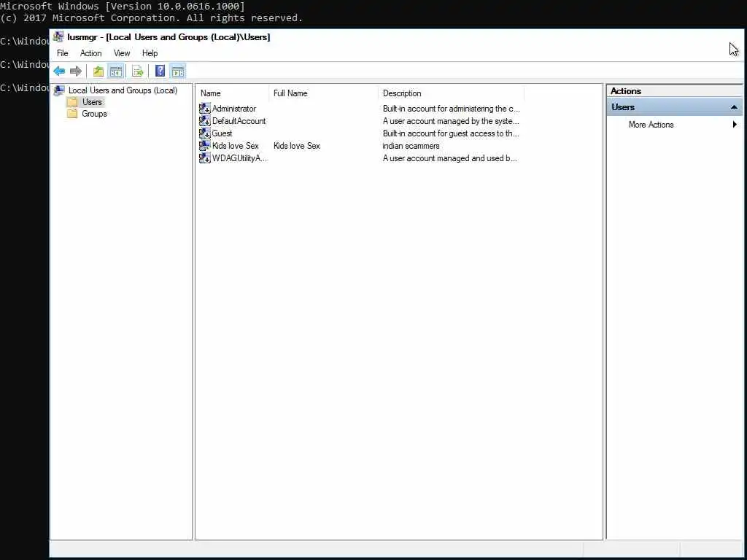Open Help via the question mark icon
This screenshot has height=560, width=747.
[x=160, y=71]
